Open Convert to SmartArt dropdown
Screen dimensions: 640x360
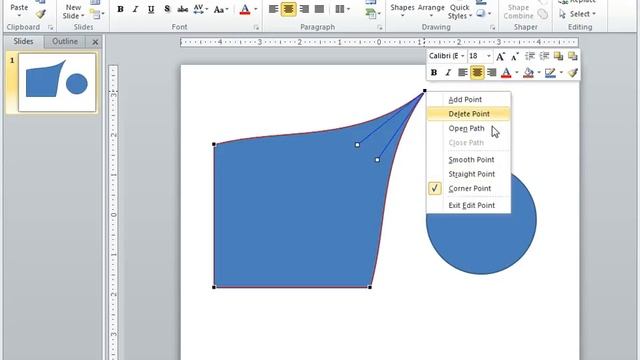372,14
